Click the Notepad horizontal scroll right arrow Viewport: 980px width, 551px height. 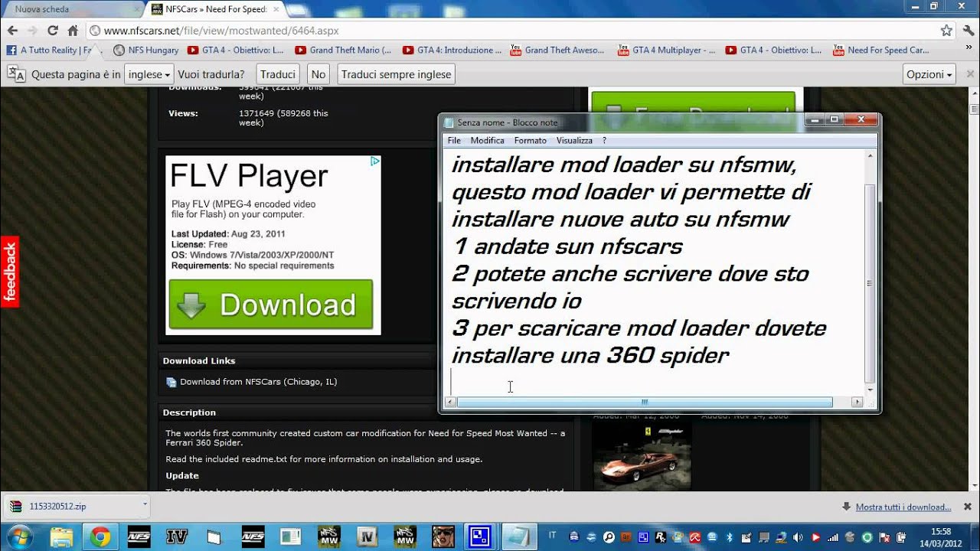tap(857, 402)
